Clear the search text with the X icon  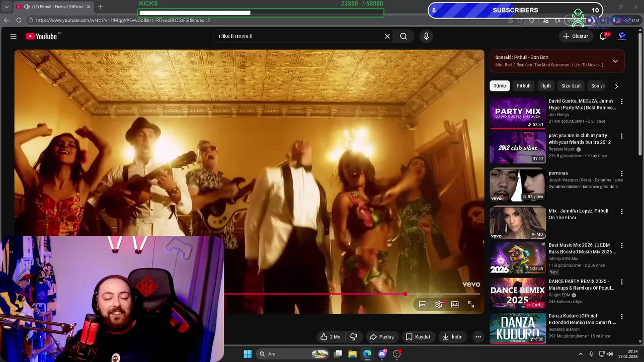387,36
